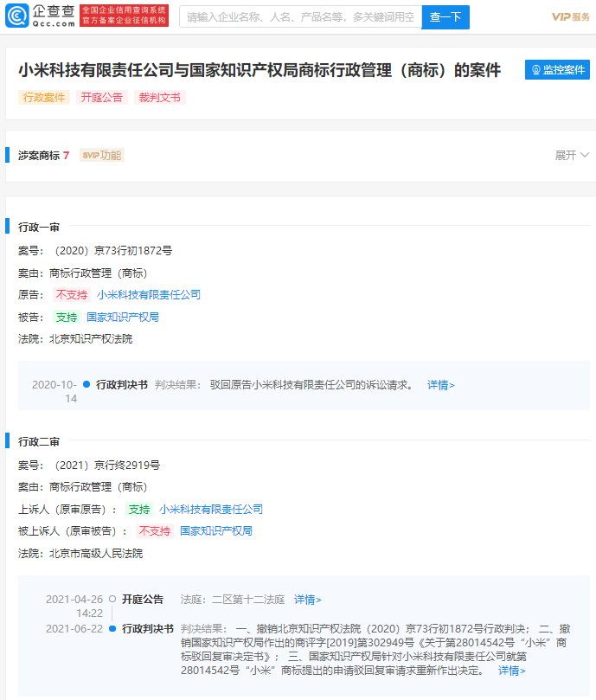
Task: Open plaintiff 小米科技有限责任公司 link in 行政一审
Action: (x=149, y=295)
